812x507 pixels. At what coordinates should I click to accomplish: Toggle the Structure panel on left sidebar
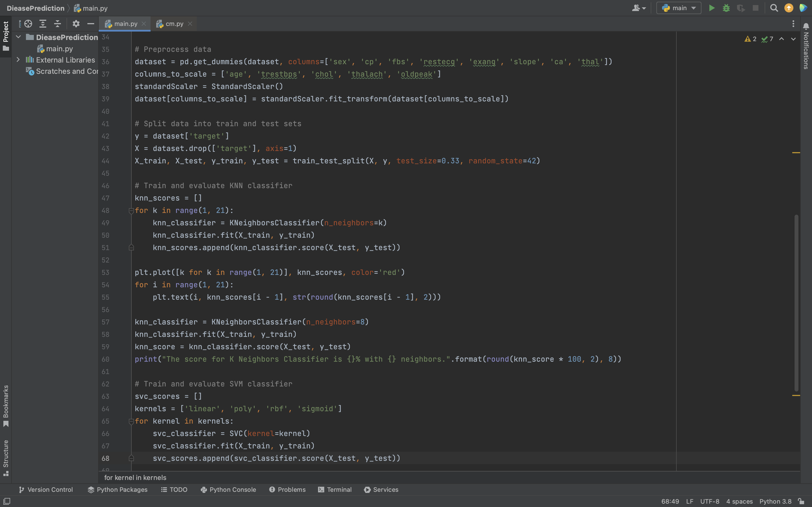point(6,456)
